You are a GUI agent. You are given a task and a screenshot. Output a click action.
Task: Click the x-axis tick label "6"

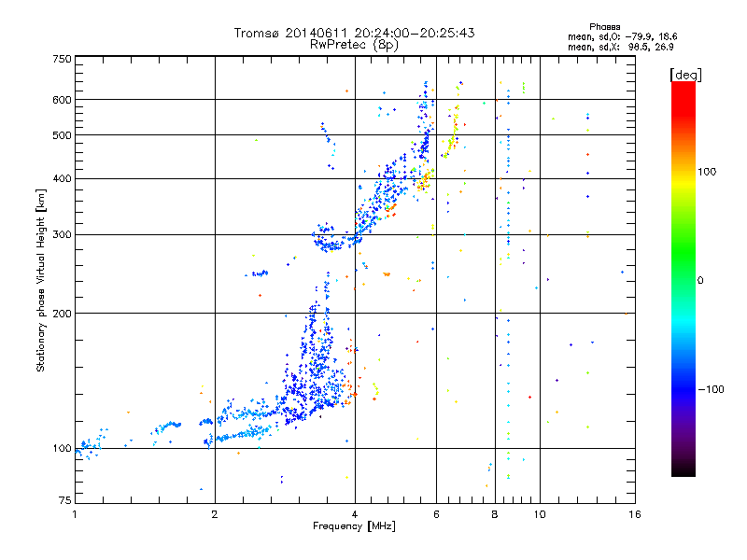click(x=436, y=514)
